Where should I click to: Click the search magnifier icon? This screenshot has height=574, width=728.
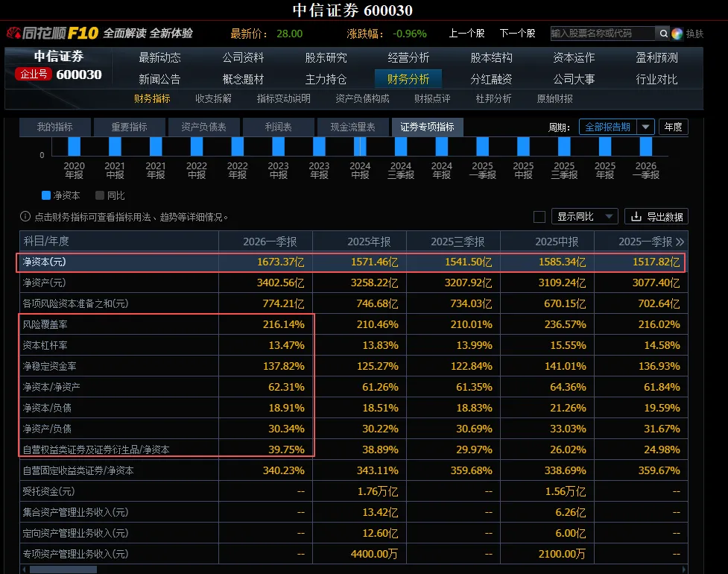pyautogui.click(x=663, y=34)
